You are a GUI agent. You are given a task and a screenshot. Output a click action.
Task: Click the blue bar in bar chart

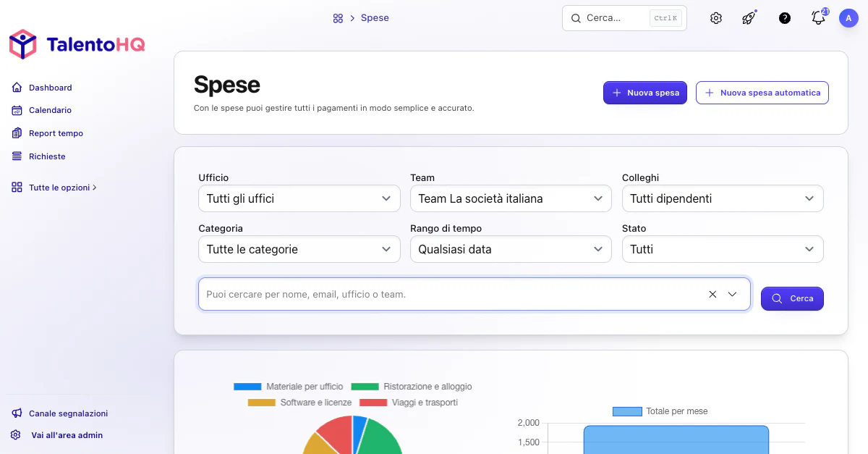coord(676,440)
